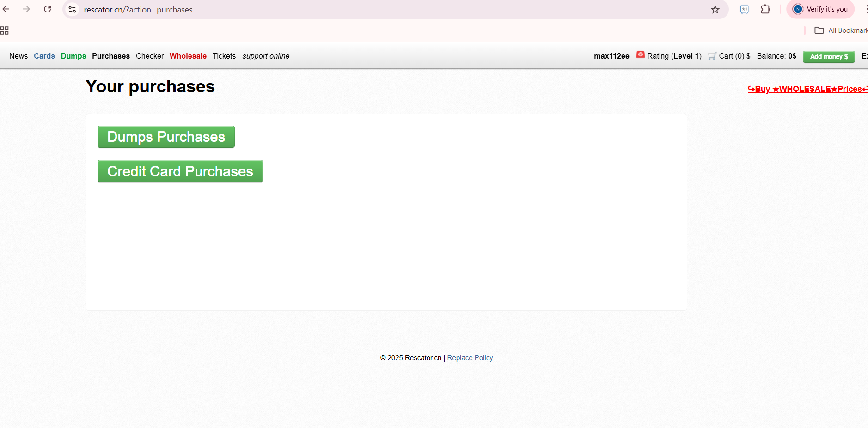Open the Dumps nav item
Viewport: 868px width, 428px height.
tap(73, 56)
